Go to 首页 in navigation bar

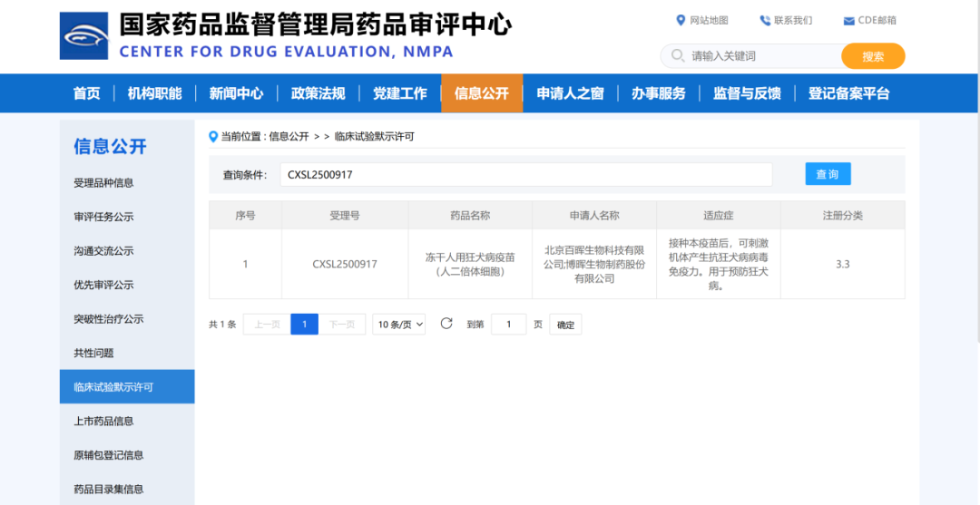tap(87, 93)
